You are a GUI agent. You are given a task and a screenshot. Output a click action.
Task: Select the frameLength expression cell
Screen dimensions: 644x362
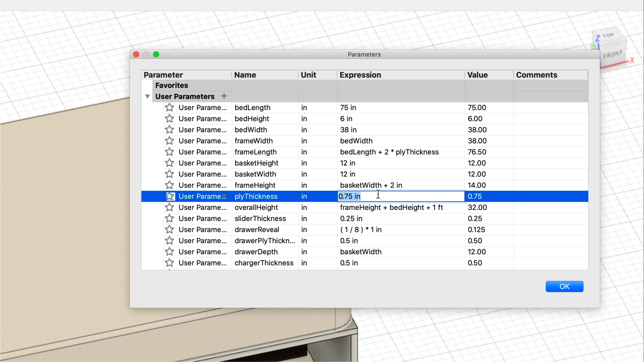pyautogui.click(x=401, y=152)
